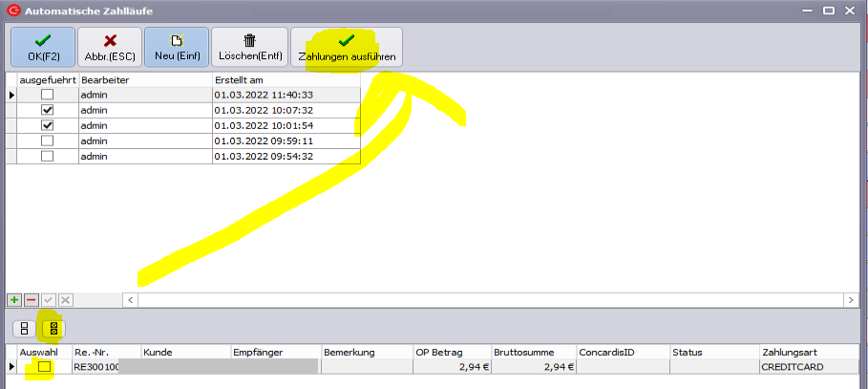Click the deselect-all invoices icon button
Screen dimensions: 868x389
coord(24,328)
